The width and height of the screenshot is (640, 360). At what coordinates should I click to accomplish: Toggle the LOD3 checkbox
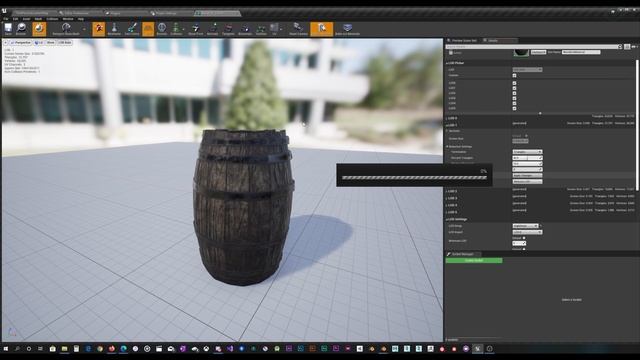514,98
